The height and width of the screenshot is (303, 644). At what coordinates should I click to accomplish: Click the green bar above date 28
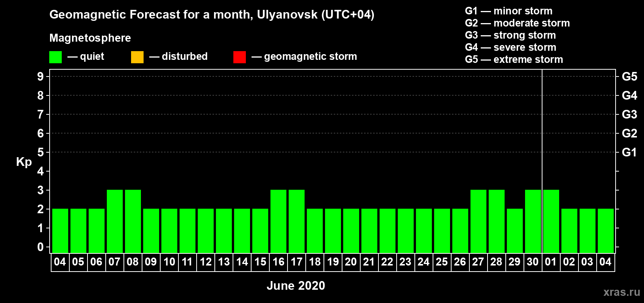497,221
